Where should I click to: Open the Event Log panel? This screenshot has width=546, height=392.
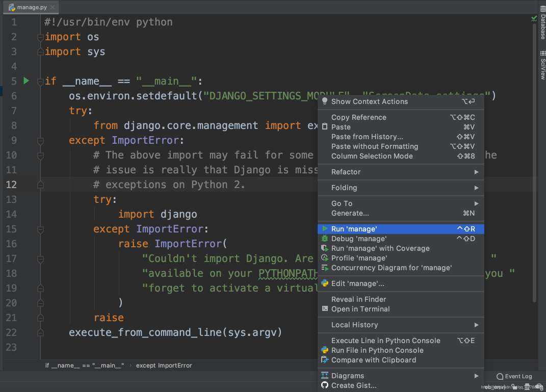[x=514, y=376]
